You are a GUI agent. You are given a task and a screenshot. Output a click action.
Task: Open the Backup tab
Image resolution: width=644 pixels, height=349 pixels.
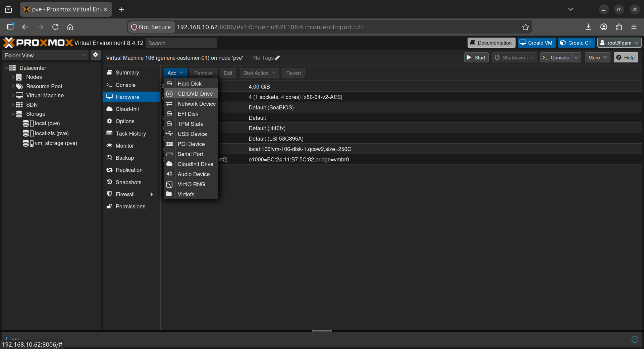coord(131,158)
